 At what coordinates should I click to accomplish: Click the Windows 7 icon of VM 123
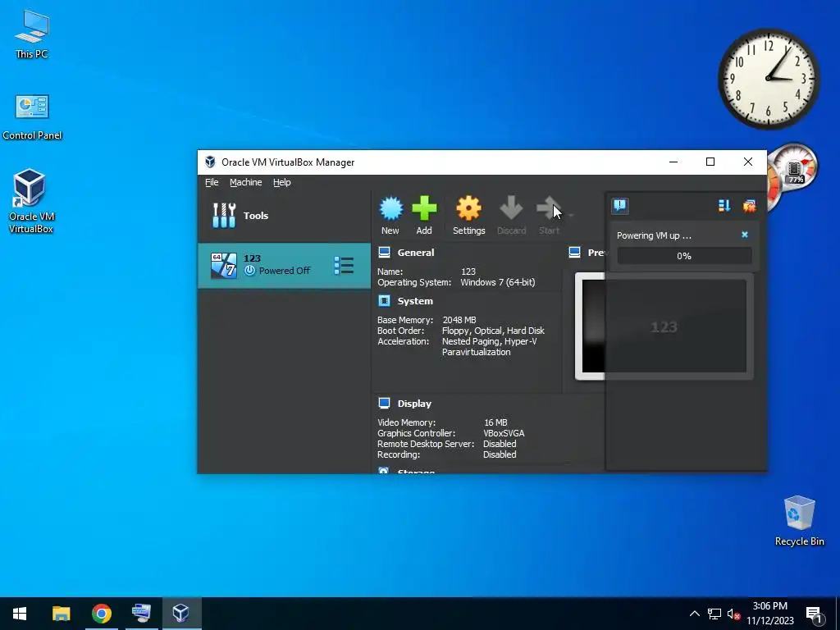pos(223,266)
